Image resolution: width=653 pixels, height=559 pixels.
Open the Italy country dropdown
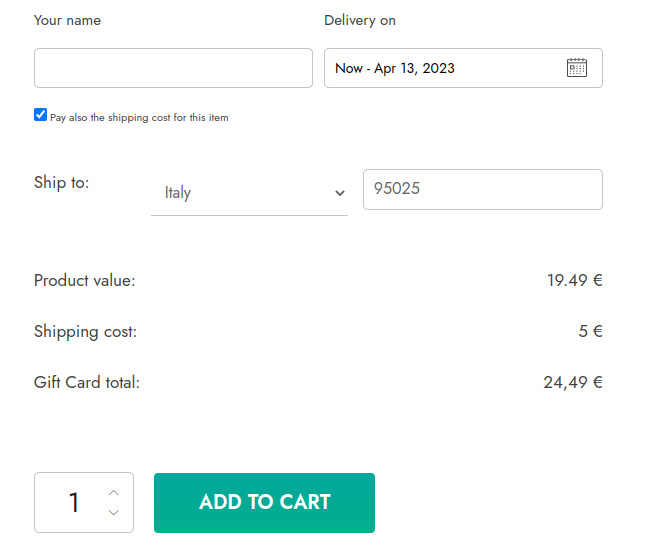pyautogui.click(x=249, y=192)
